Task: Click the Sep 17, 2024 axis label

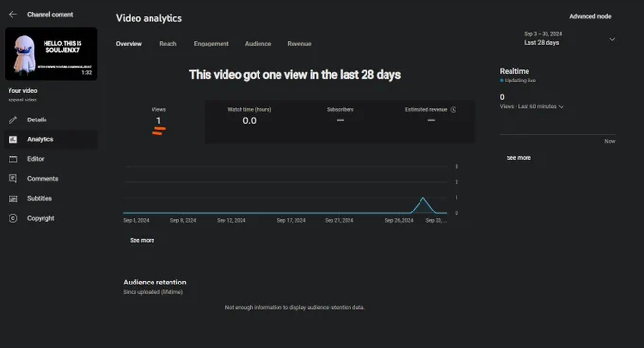Action: [291, 221]
